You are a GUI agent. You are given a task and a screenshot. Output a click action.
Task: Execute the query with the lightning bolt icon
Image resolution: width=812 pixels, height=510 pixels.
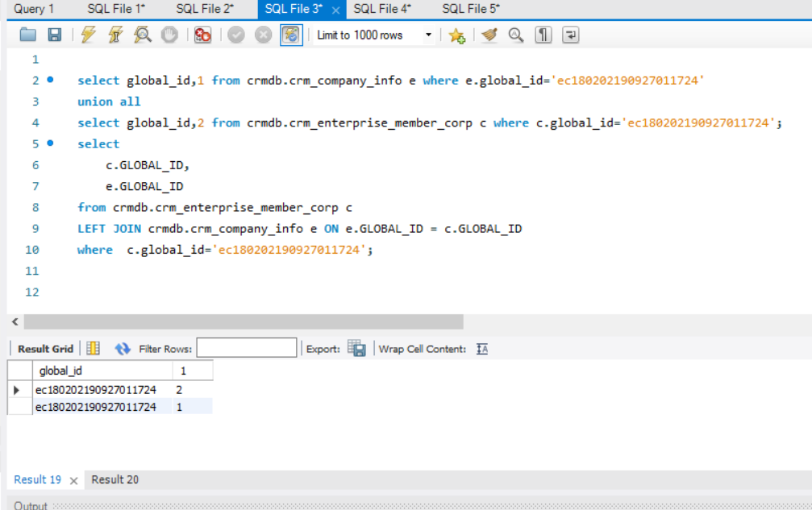pos(88,35)
